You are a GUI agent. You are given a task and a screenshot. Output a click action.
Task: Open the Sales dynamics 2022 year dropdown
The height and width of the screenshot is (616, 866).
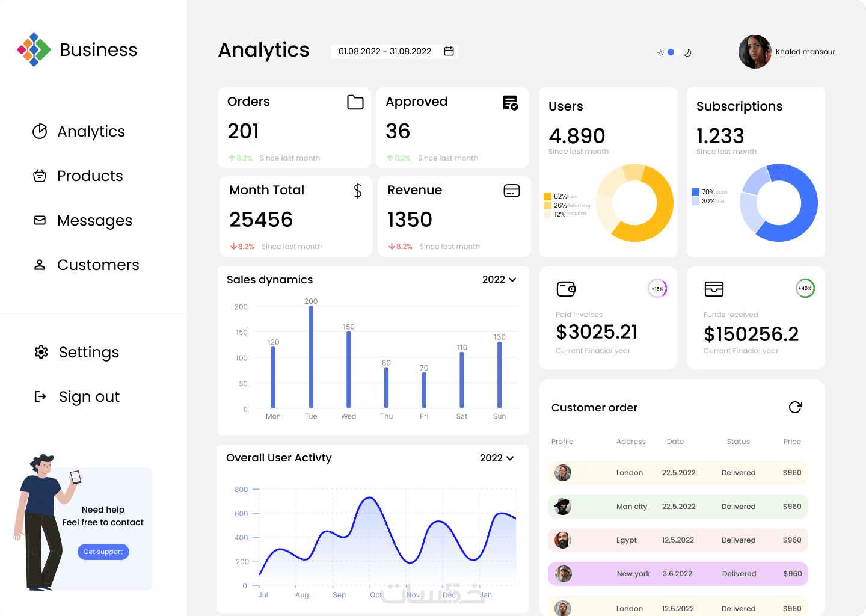tap(499, 280)
